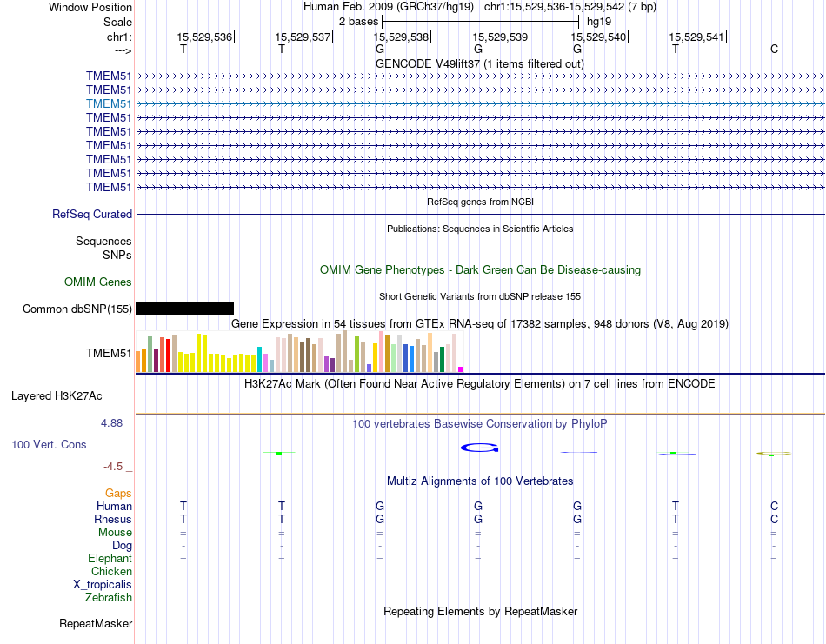The height and width of the screenshot is (644, 826).
Task: Click the magenta bar ending the GTEx chart
Action: click(461, 369)
